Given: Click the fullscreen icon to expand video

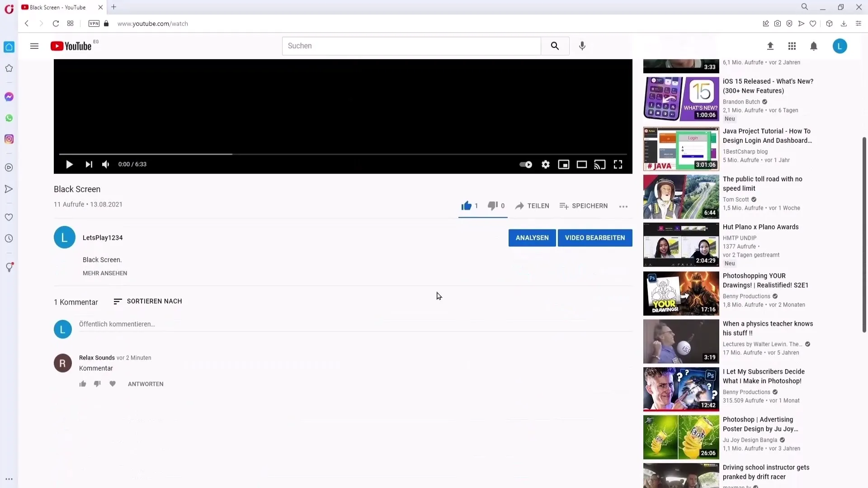Looking at the screenshot, I should (x=618, y=164).
